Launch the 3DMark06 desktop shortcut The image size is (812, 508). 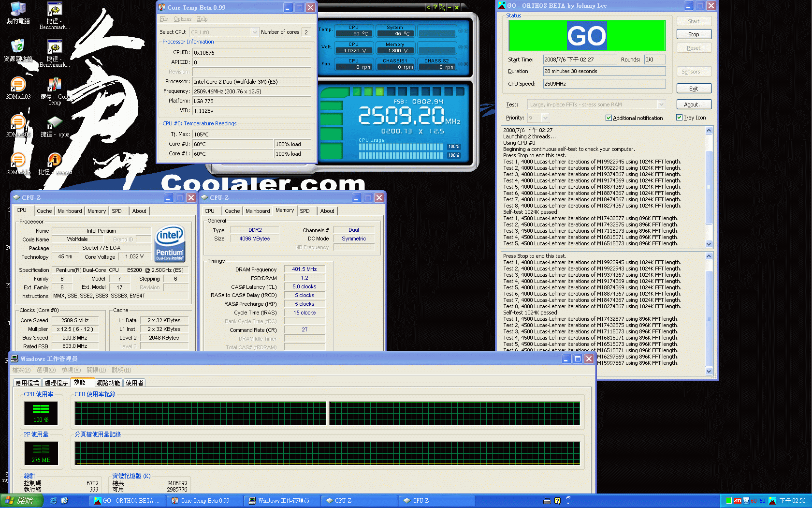[x=18, y=164]
